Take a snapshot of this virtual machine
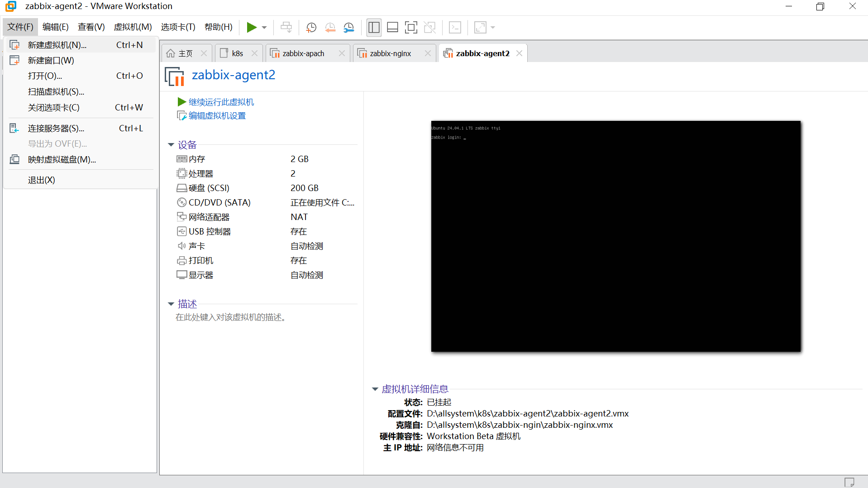 311,28
